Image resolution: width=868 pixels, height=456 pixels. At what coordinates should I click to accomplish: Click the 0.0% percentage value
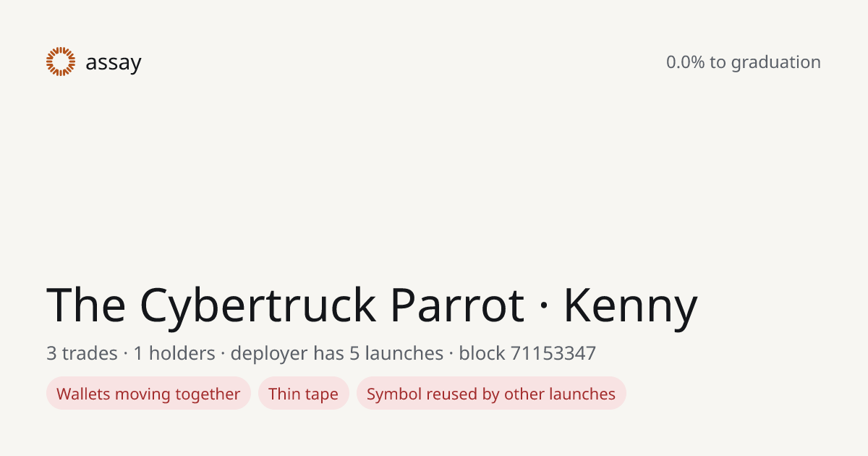(x=685, y=62)
